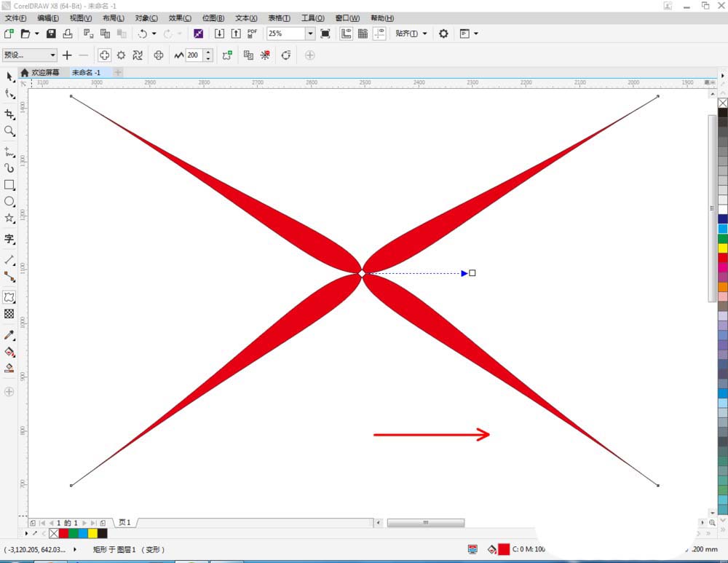Image resolution: width=728 pixels, height=563 pixels.
Task: Select the Color Eyedropper tool
Action: (x=9, y=335)
